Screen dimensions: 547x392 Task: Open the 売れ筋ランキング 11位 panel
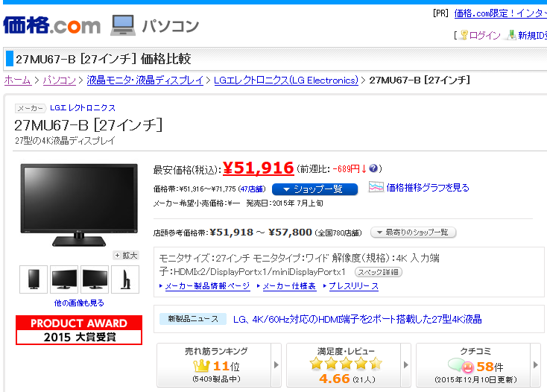tap(214, 365)
